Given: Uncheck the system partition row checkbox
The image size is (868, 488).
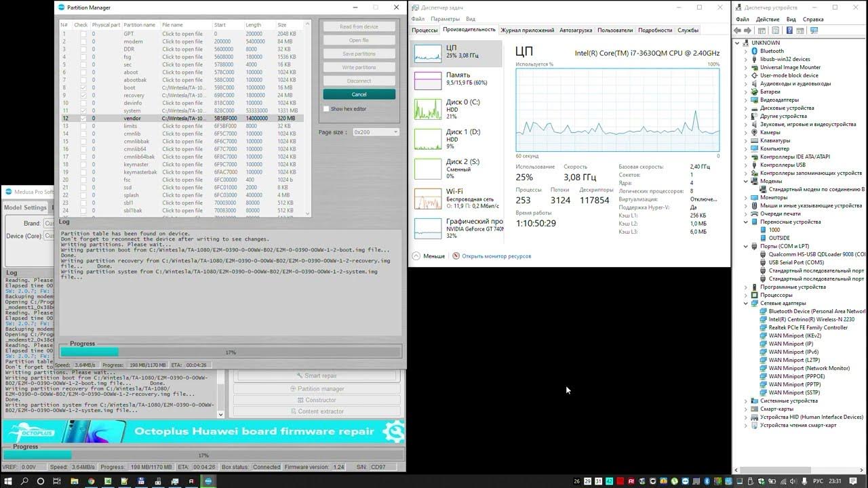Looking at the screenshot, I should 83,110.
